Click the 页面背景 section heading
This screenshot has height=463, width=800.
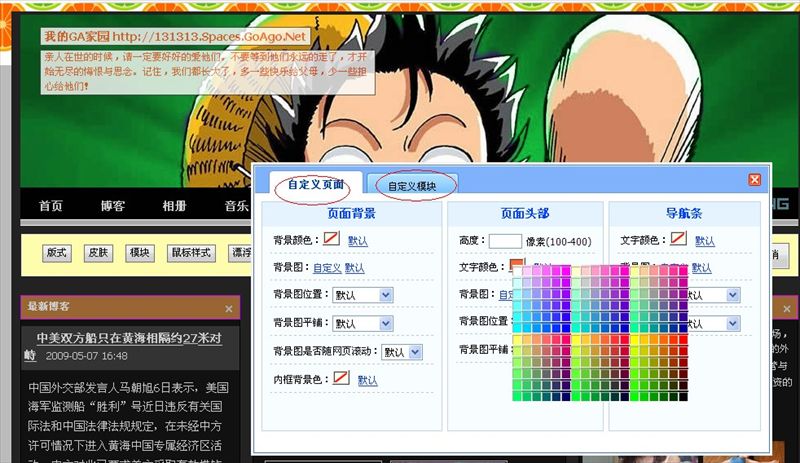point(352,213)
